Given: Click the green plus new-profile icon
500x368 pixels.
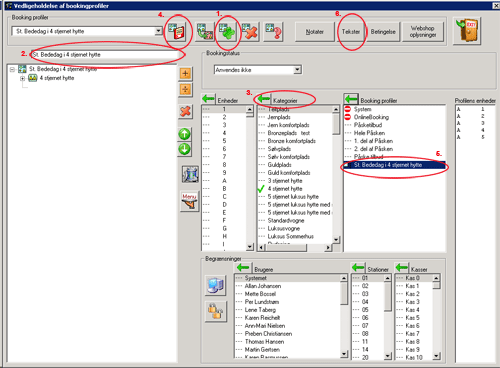Looking at the screenshot, I should tap(227, 32).
